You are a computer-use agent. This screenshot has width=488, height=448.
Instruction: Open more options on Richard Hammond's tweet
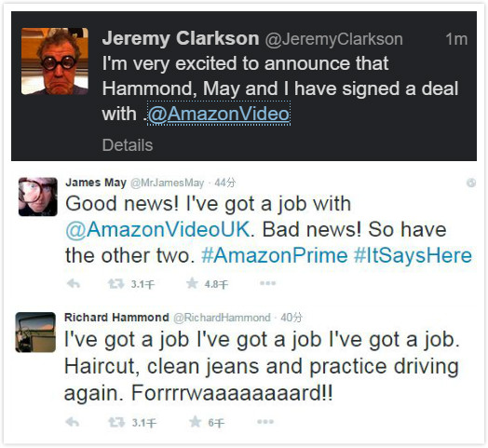tap(265, 422)
